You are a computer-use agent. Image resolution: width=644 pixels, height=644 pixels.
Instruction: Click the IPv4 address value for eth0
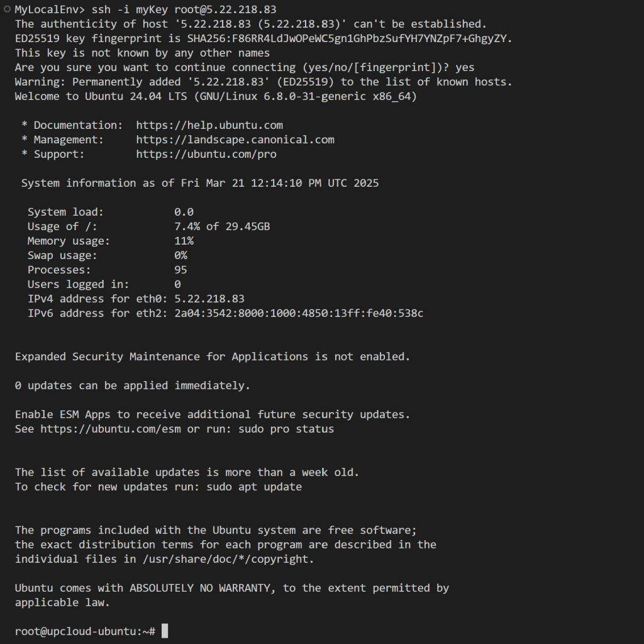coord(209,299)
